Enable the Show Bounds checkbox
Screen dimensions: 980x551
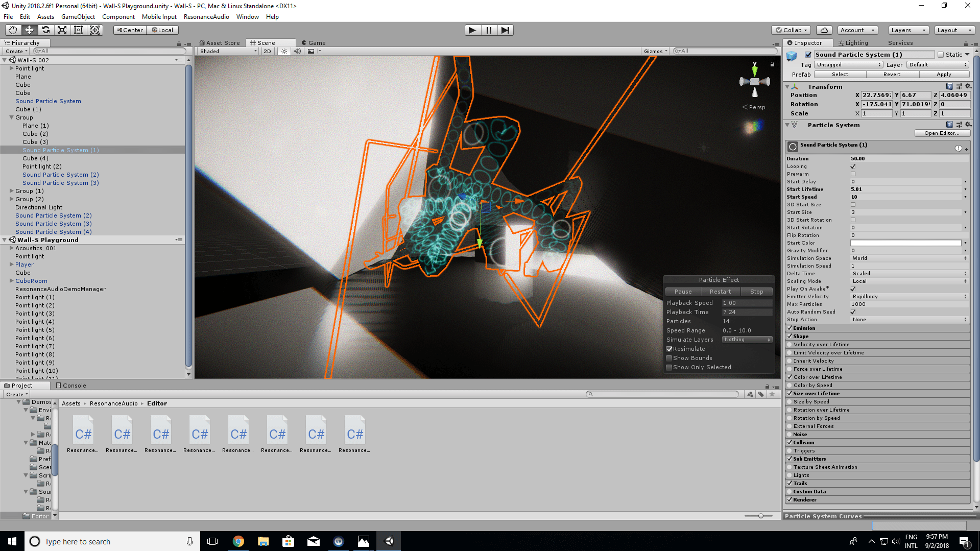[669, 358]
